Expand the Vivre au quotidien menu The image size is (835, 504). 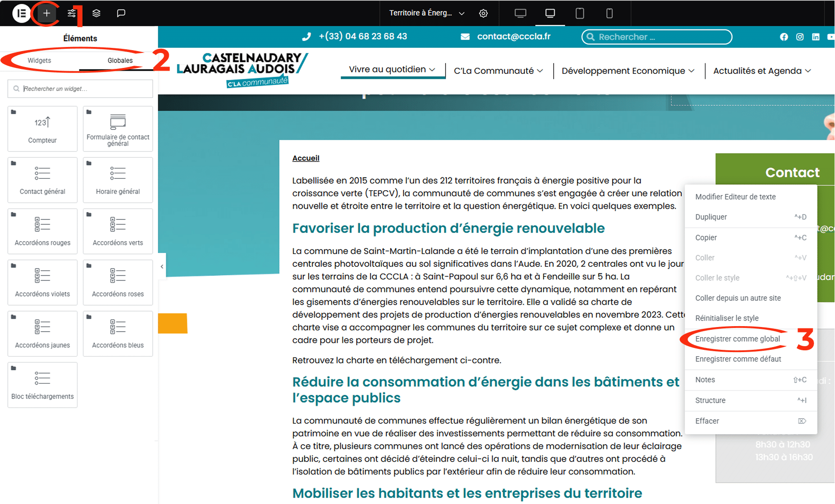(x=392, y=69)
